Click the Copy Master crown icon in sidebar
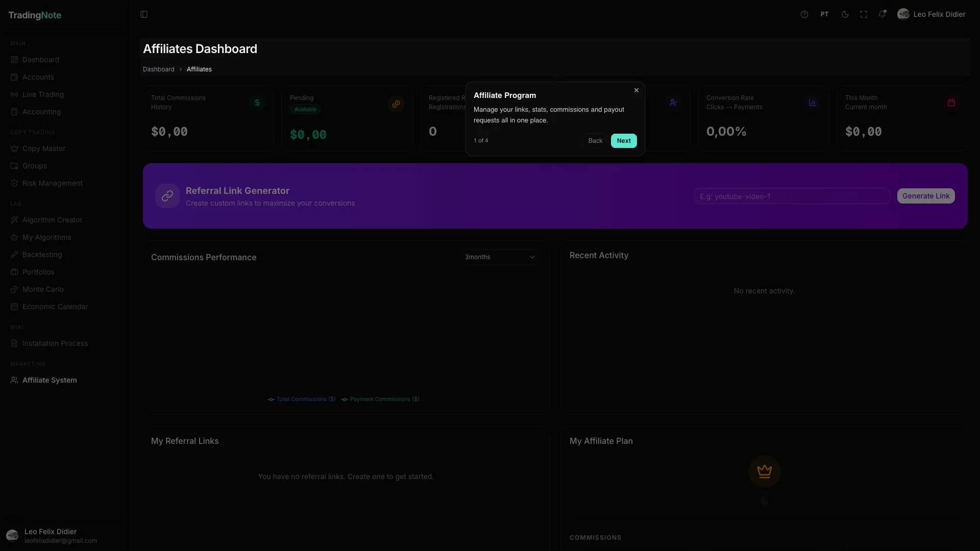The width and height of the screenshot is (980, 551). click(14, 148)
